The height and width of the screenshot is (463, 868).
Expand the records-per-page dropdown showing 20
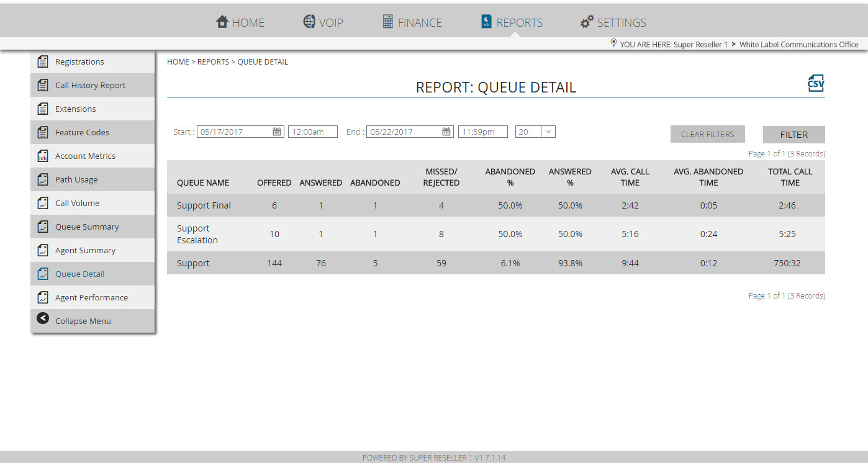pyautogui.click(x=535, y=132)
